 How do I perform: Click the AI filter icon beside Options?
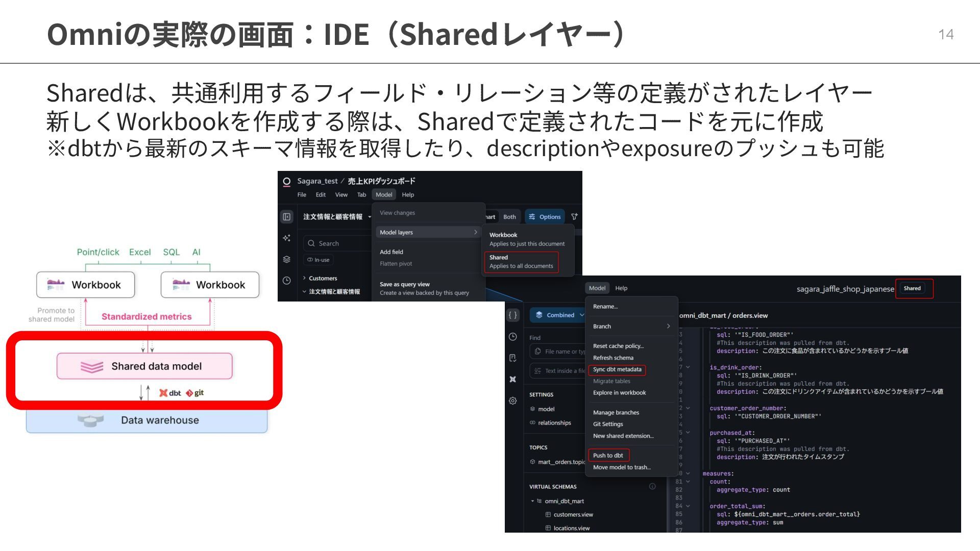[x=574, y=216]
